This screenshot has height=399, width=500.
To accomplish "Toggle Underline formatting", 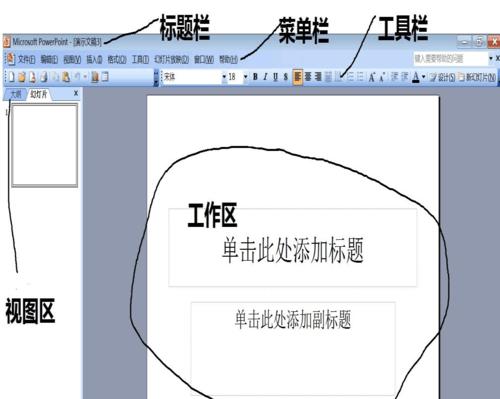I will coord(275,77).
